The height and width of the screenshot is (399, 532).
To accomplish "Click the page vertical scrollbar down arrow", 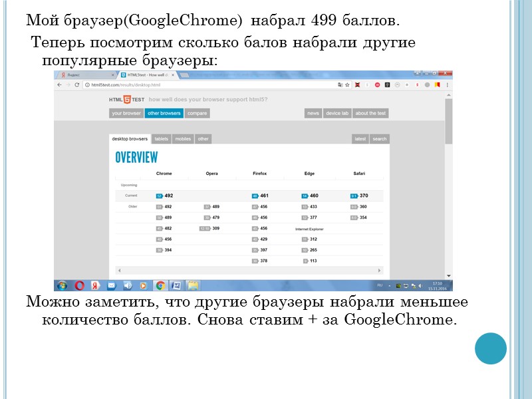I will pos(448,276).
